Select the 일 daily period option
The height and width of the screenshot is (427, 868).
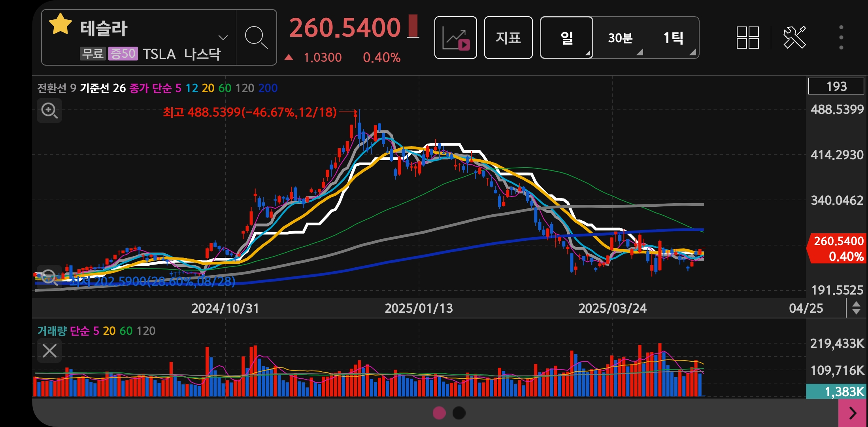tap(566, 38)
